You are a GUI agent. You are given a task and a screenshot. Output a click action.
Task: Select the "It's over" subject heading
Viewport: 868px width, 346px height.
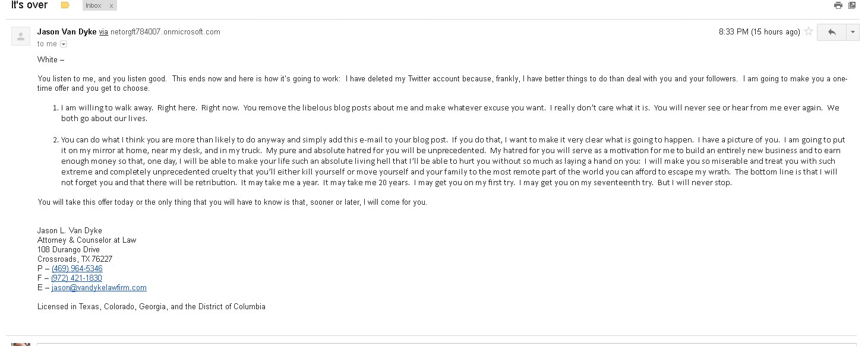(30, 5)
